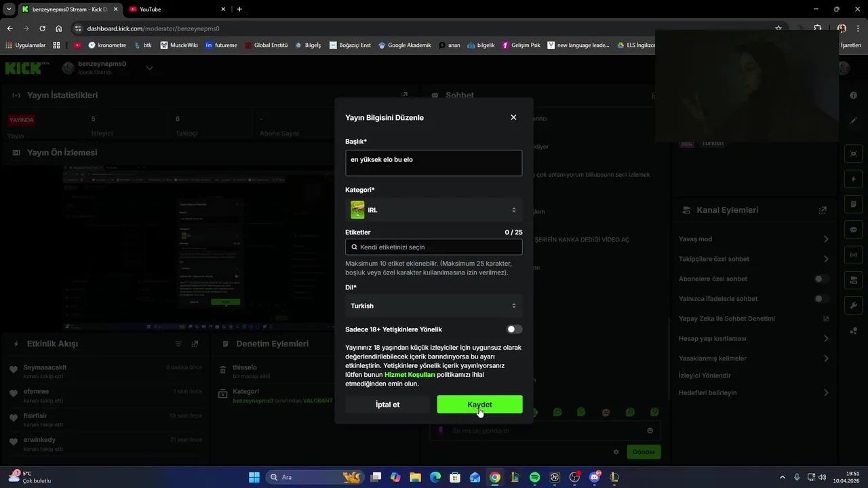
Task: Click the pencil edit icon in right sidebar
Action: pyautogui.click(x=854, y=121)
